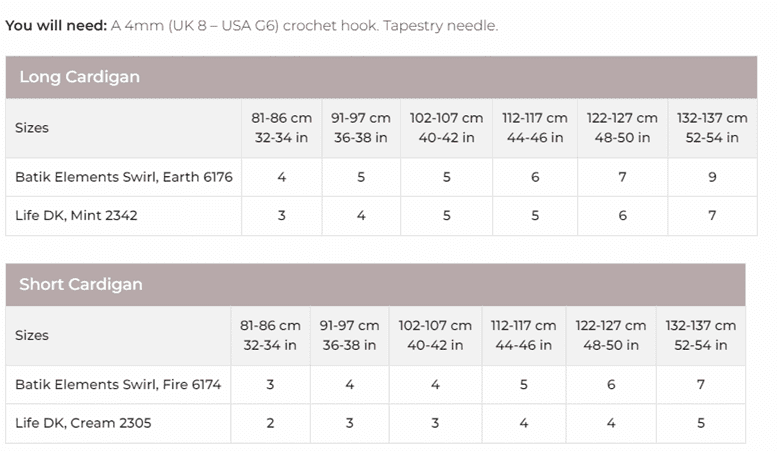
Task: Select the Cream 2305 quantity 5 cell
Action: (x=701, y=423)
